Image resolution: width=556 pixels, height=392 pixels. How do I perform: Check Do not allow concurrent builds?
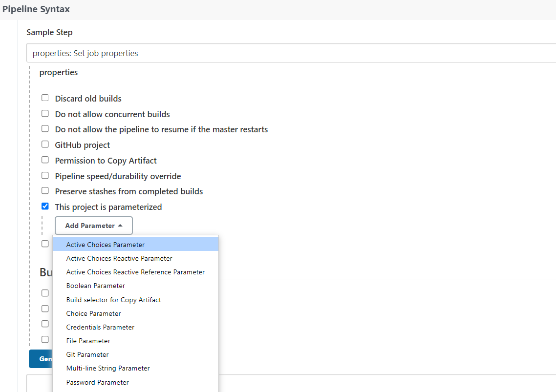pos(45,114)
